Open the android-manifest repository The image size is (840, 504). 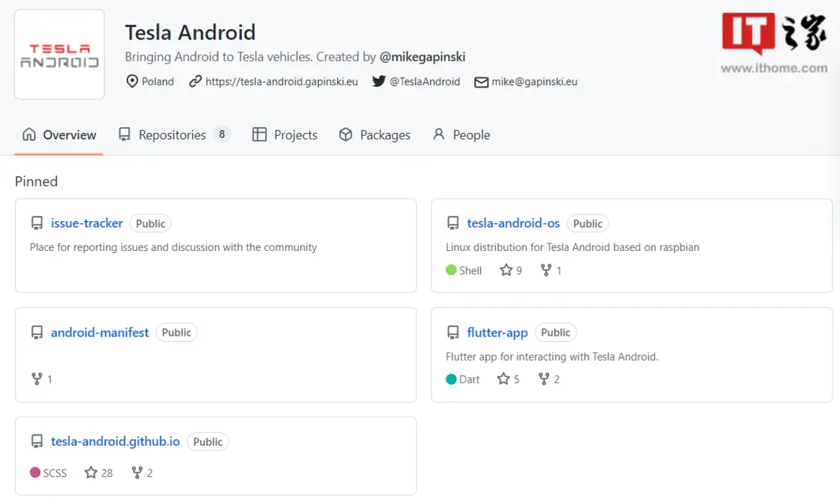(x=99, y=332)
